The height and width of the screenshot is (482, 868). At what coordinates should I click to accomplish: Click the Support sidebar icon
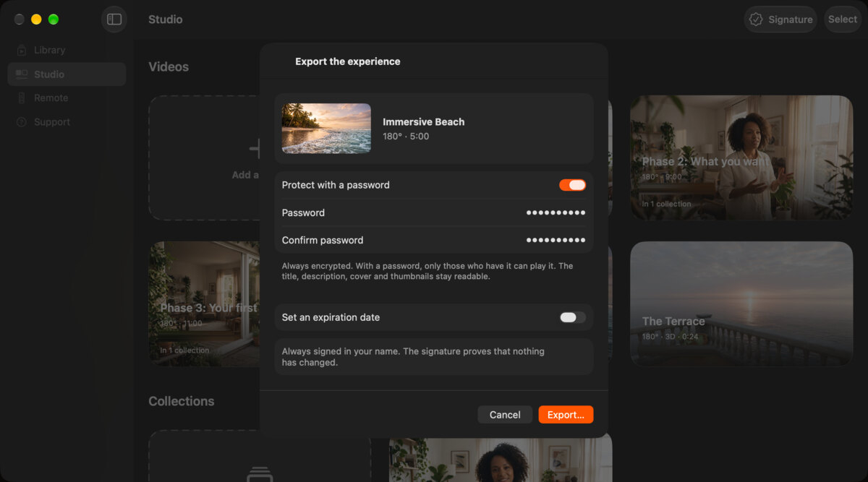[x=22, y=122]
